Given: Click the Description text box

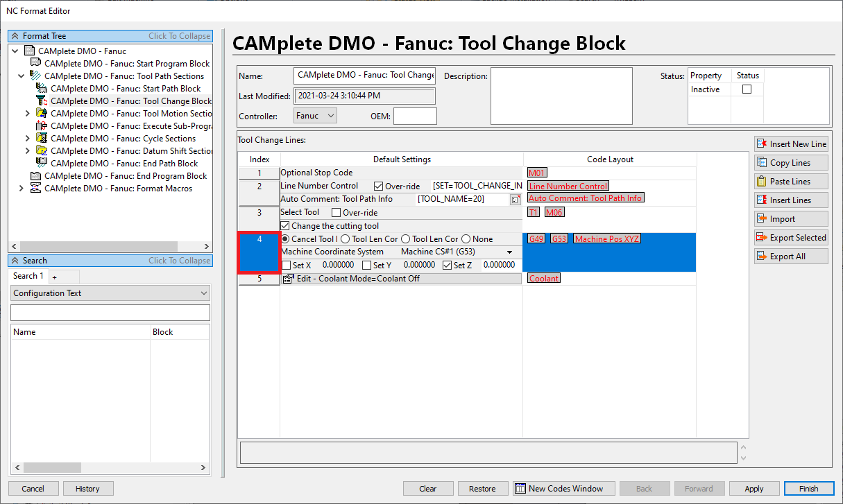Looking at the screenshot, I should [561, 96].
